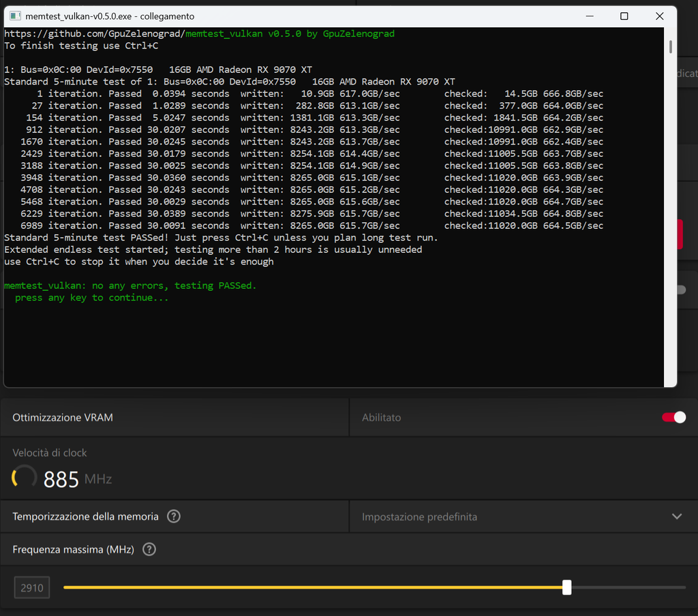The image size is (698, 616).
Task: Click the '1: Bus=0x0C:00 DevId=0x7550' device line
Action: tap(158, 70)
